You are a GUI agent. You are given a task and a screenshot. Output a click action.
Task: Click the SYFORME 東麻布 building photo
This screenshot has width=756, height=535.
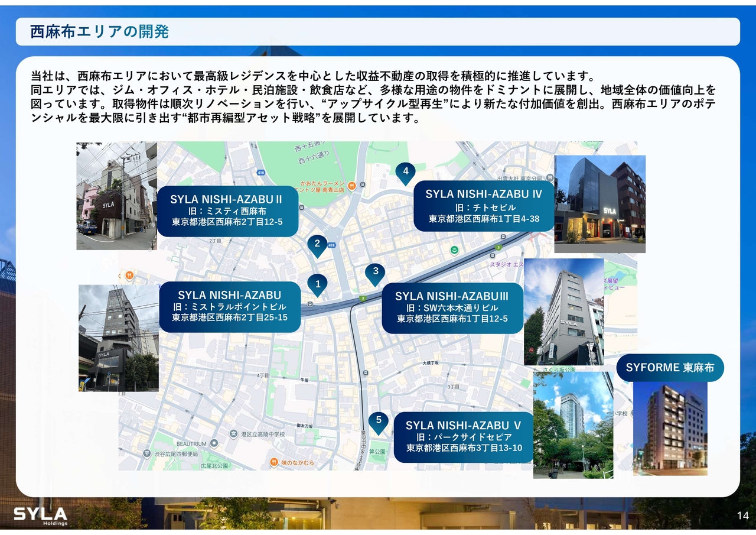point(670,429)
